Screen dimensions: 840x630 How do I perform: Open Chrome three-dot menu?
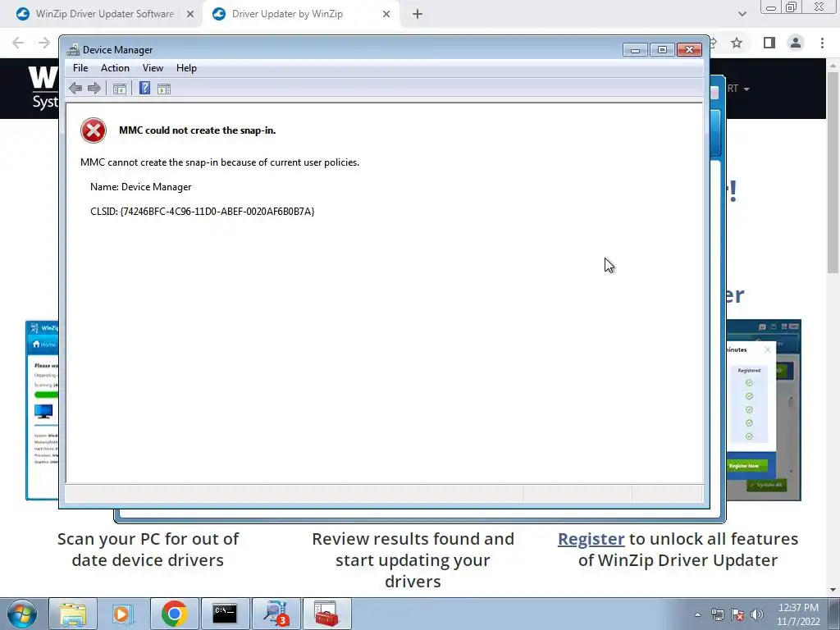pyautogui.click(x=822, y=43)
